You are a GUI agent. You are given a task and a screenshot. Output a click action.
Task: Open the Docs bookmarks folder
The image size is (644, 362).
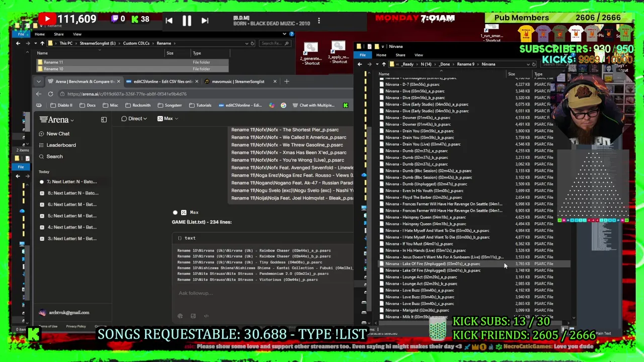87,105
